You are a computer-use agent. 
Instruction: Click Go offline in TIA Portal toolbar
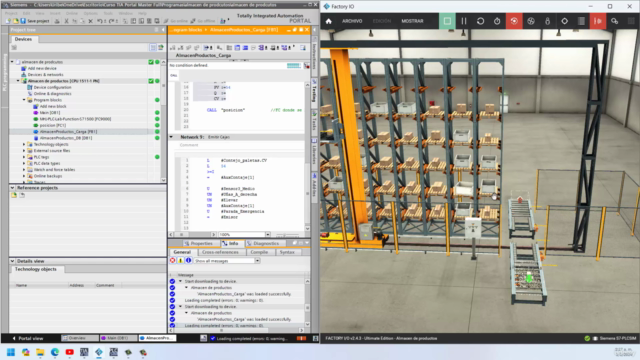click(202, 21)
